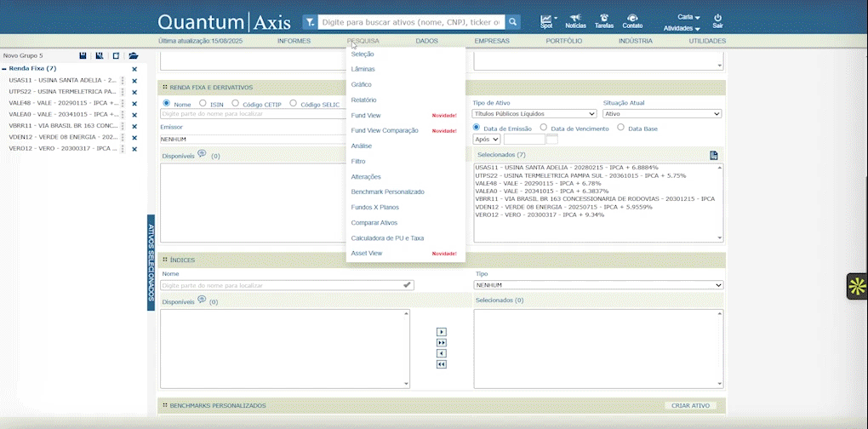Move all indices right with double arrow
This screenshot has width=868, height=429.
pyautogui.click(x=441, y=343)
